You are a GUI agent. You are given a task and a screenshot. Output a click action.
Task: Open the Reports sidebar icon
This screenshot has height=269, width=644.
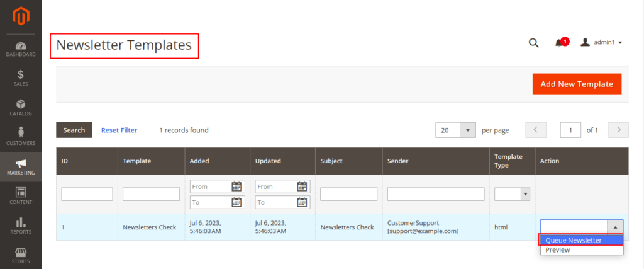(x=21, y=226)
